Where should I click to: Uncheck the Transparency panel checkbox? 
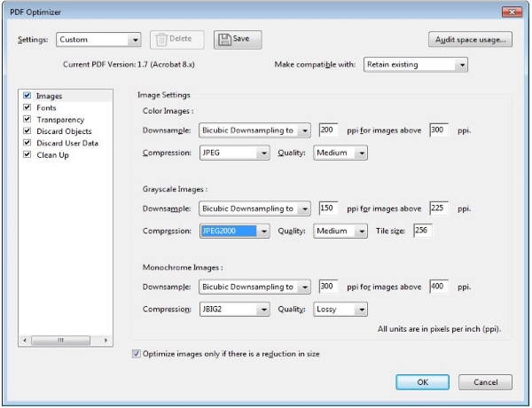tap(27, 119)
